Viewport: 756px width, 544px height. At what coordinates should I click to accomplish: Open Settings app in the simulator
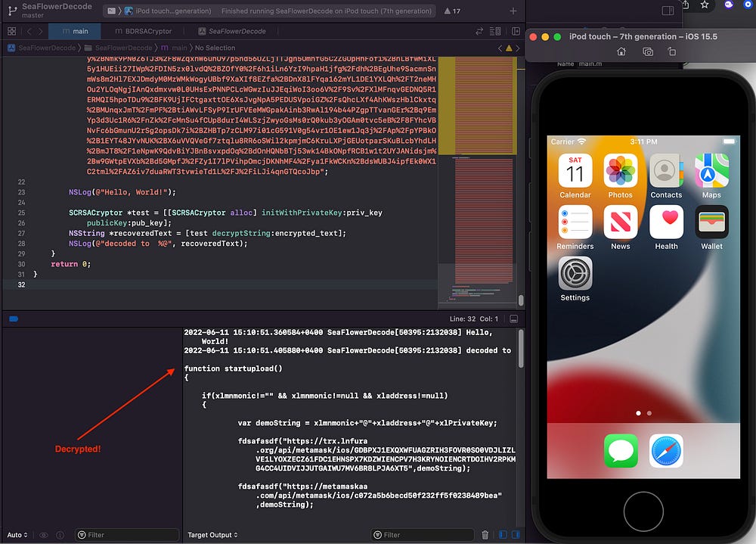coord(575,273)
